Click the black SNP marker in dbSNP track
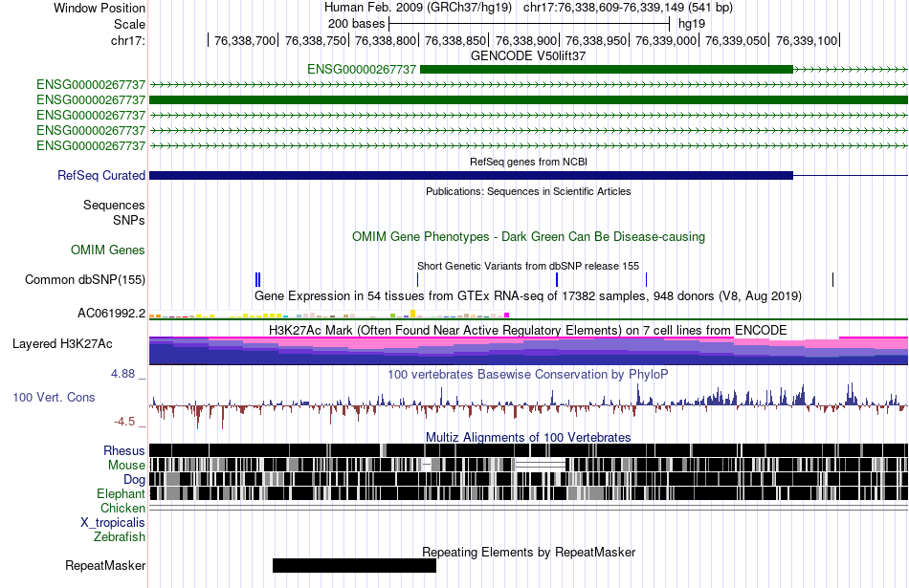Viewport: 909px width, 588px height. (833, 280)
